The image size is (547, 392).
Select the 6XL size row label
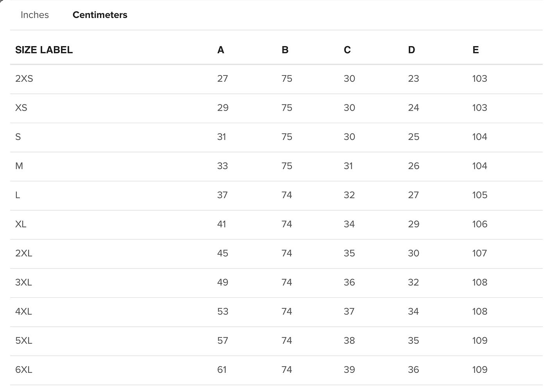(23, 370)
